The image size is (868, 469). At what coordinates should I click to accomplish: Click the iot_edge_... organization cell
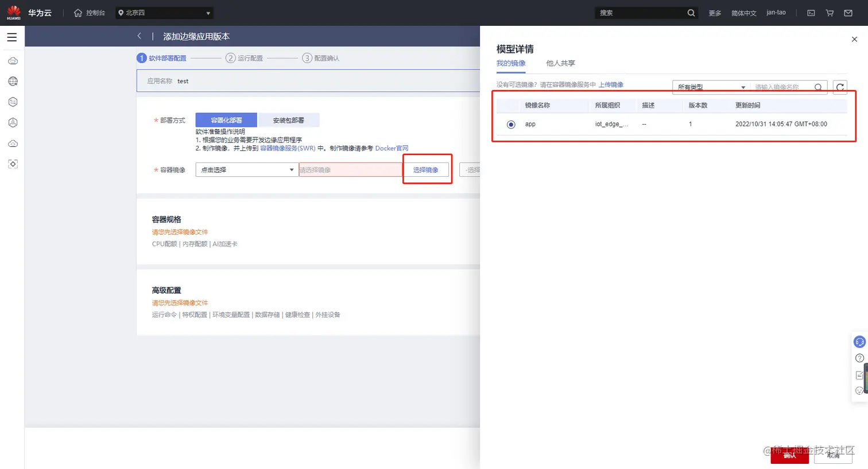click(611, 124)
